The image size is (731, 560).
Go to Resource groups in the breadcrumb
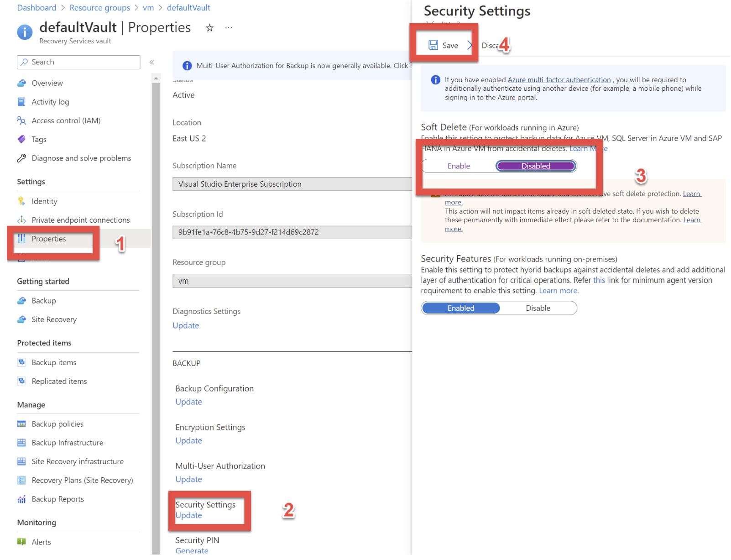(99, 8)
